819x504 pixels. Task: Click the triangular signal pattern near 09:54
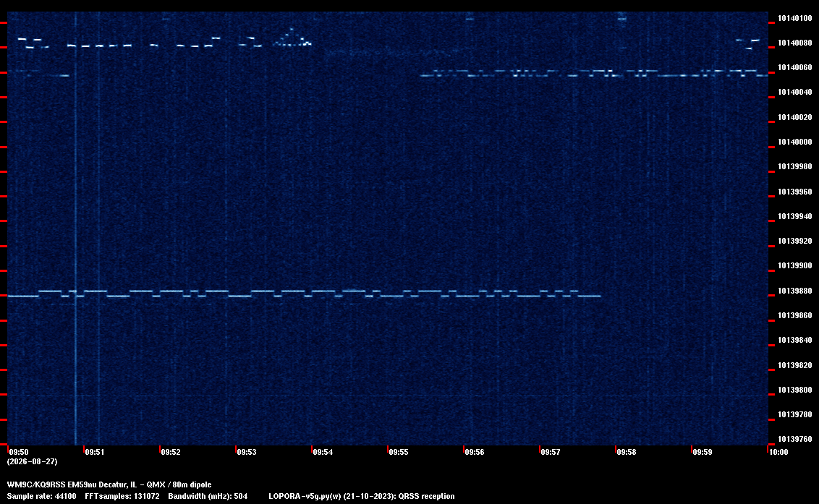(x=292, y=38)
